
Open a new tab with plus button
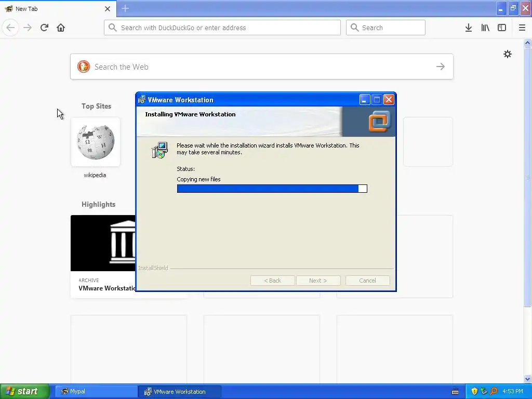125,8
